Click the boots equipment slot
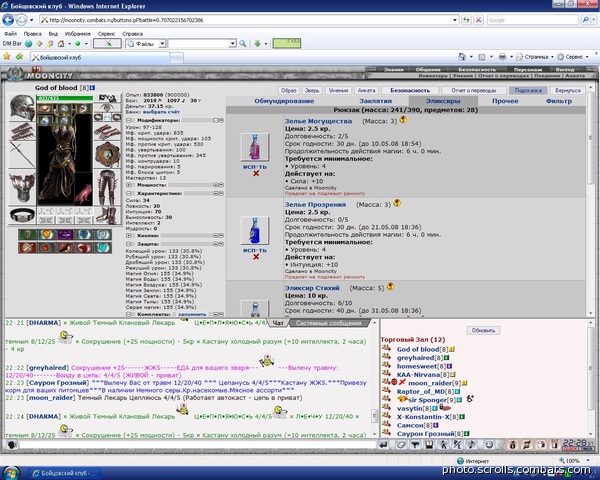This screenshot has height=480, width=600. click(107, 216)
